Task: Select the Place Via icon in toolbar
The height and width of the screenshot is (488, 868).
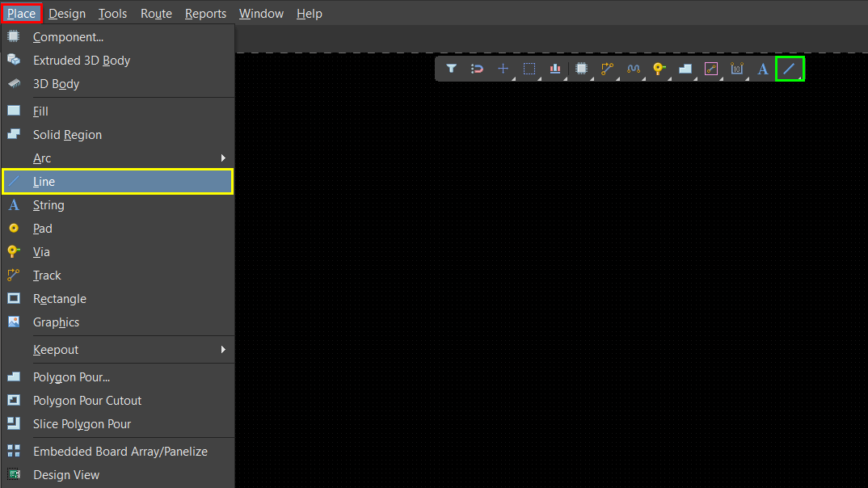Action: coord(659,69)
